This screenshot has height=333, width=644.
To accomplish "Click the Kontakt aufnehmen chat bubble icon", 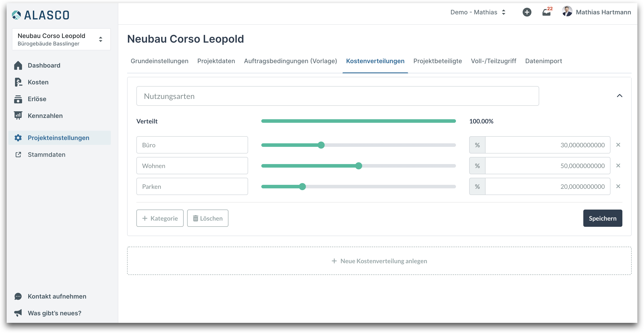I will pos(18,296).
